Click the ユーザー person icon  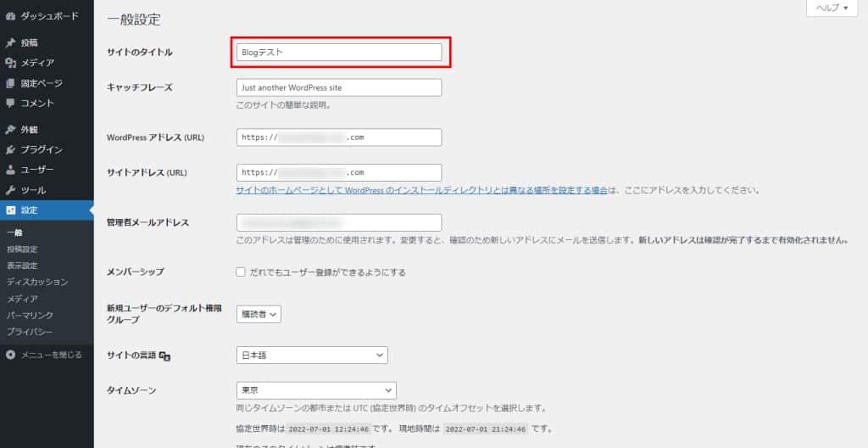10,170
